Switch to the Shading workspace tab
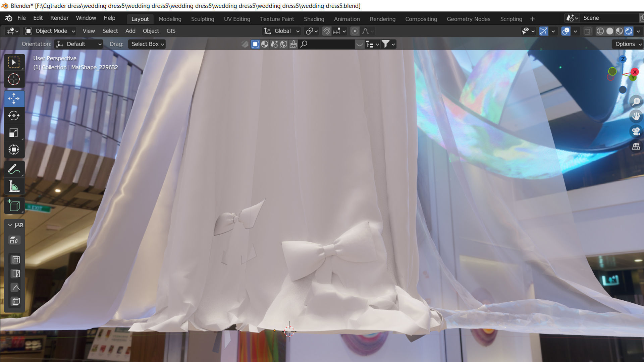 coord(314,19)
